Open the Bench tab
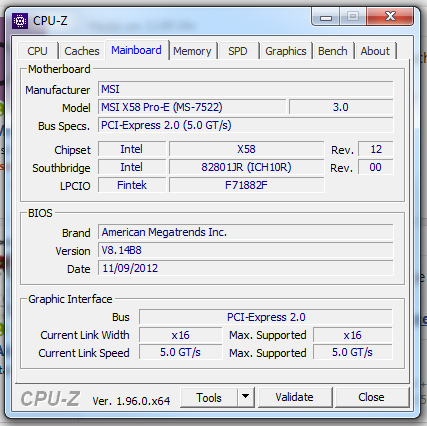The image size is (427, 426). [333, 51]
